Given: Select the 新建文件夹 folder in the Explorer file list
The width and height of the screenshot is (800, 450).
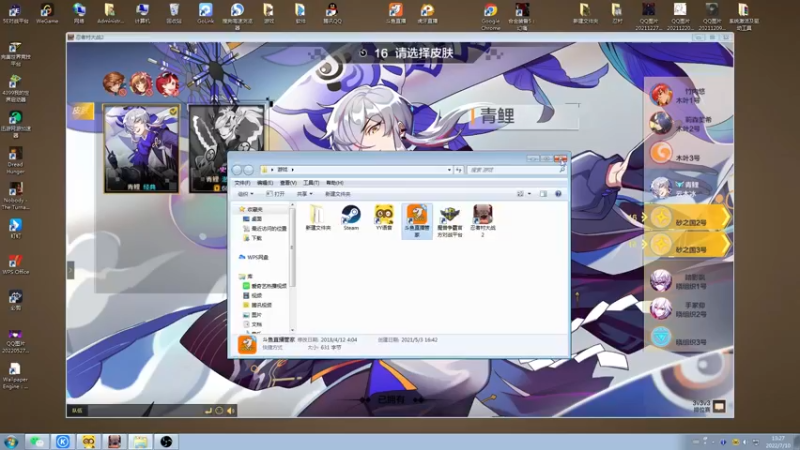Looking at the screenshot, I should pyautogui.click(x=318, y=218).
